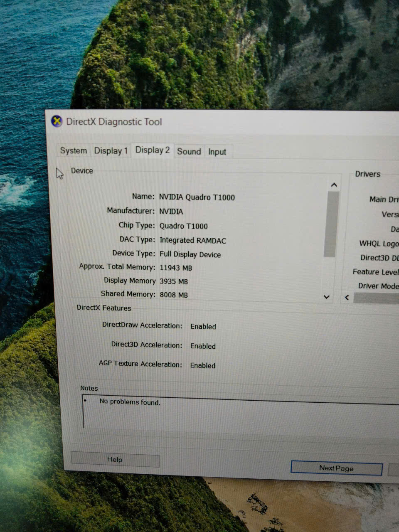The width and height of the screenshot is (399, 532).
Task: Switch to the Sound tab
Action: point(189,151)
